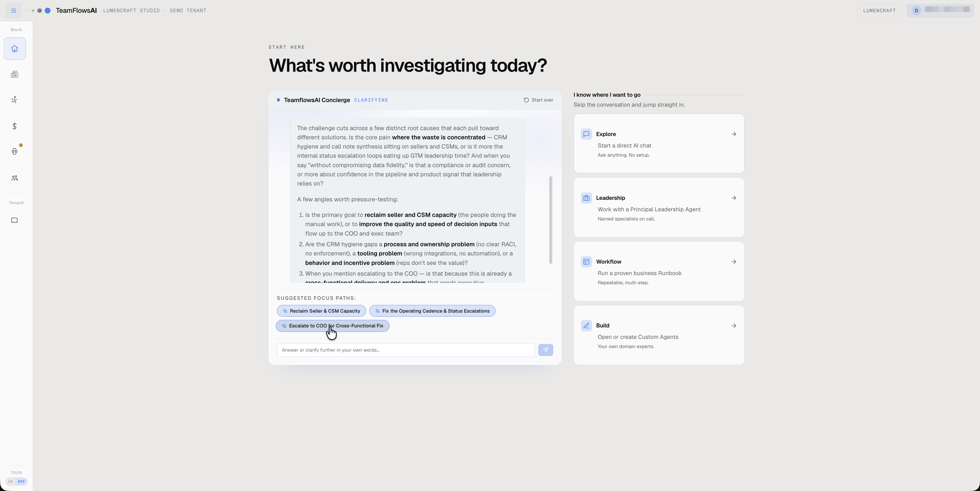
Task: Open the Explore card title
Action: click(x=606, y=134)
